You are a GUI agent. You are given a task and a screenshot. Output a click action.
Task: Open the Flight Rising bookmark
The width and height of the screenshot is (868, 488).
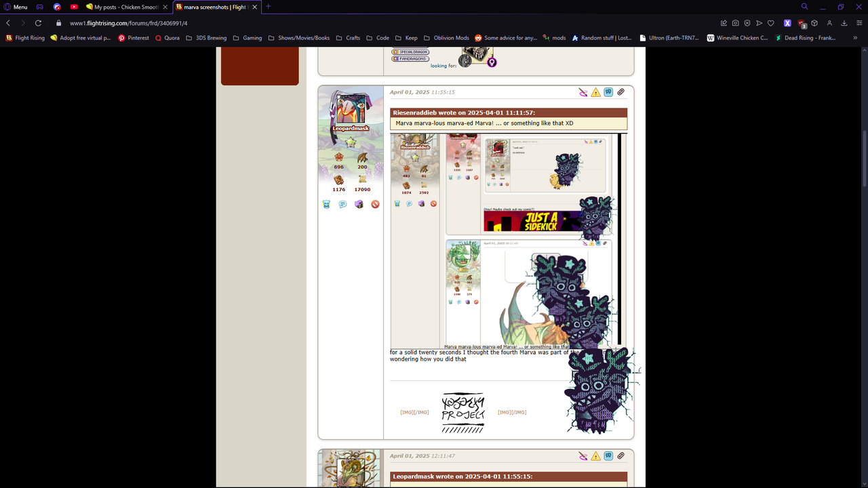pos(25,38)
